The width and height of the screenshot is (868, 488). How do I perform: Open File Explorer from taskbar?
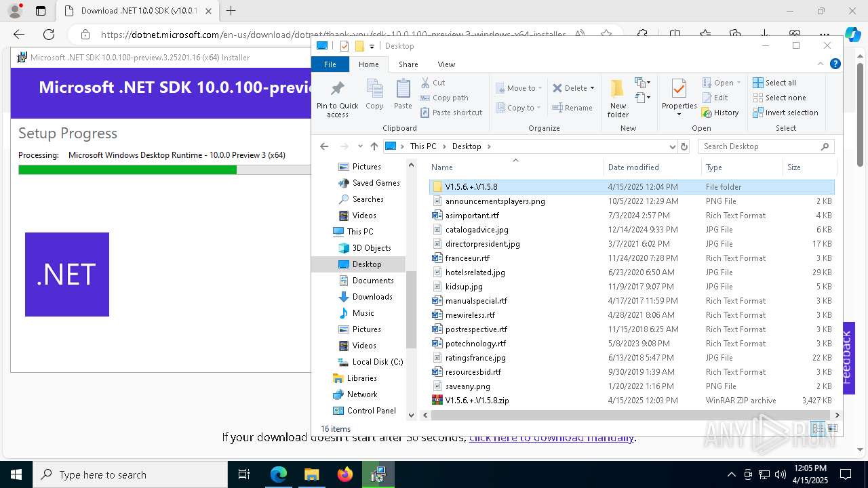[x=312, y=474]
